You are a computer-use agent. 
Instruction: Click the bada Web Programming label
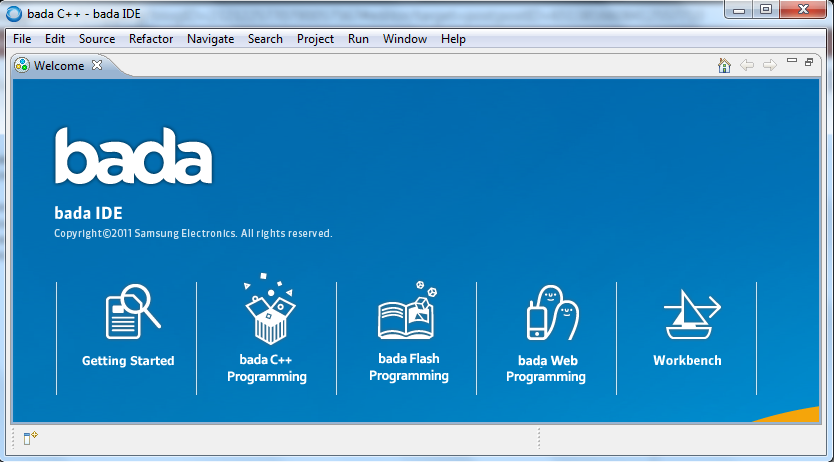[x=546, y=368]
